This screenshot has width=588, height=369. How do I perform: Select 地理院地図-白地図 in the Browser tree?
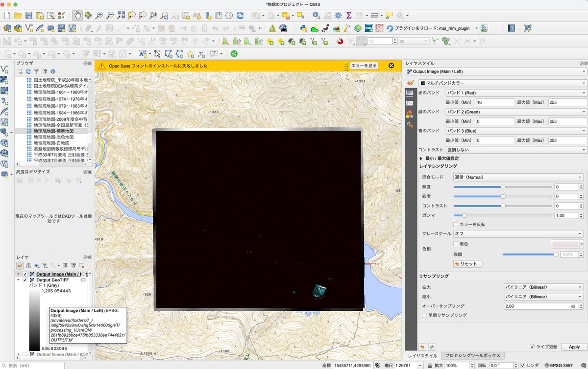click(x=50, y=143)
